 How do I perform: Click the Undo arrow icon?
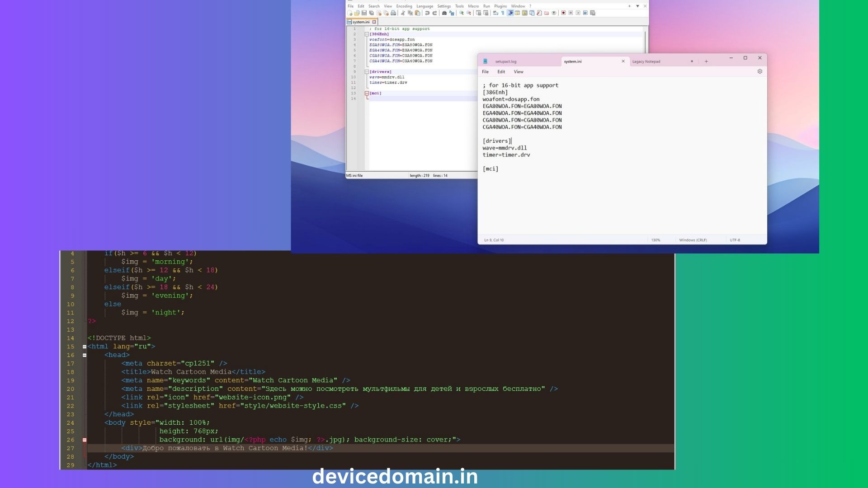[x=428, y=13]
